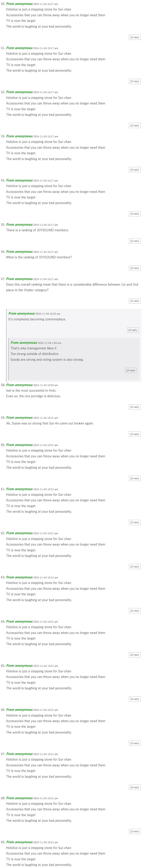Reply to comment number 50
Viewport: 142px width, 868px height.
(135, 37)
